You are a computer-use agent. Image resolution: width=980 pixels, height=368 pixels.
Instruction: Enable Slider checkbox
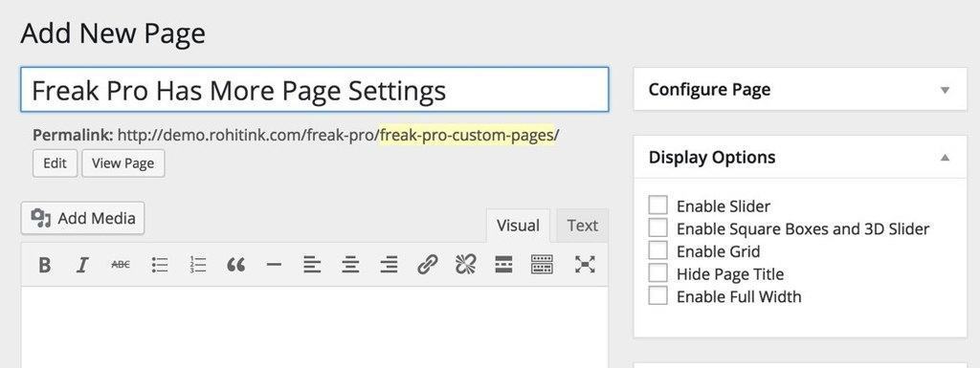click(657, 206)
